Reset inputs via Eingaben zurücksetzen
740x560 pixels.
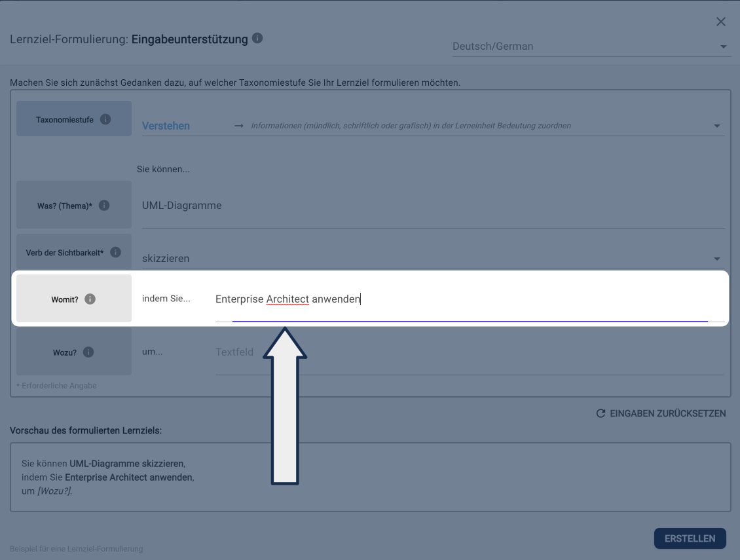pos(661,413)
